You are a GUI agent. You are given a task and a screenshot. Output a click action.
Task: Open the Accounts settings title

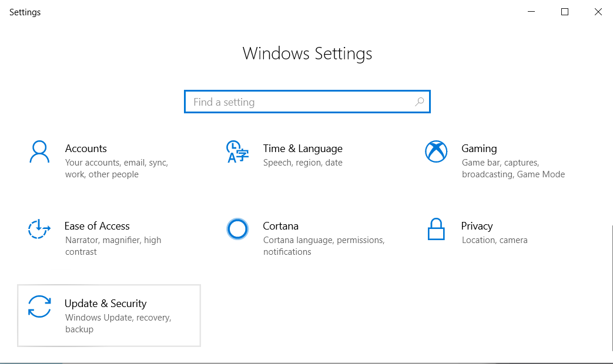coord(86,149)
